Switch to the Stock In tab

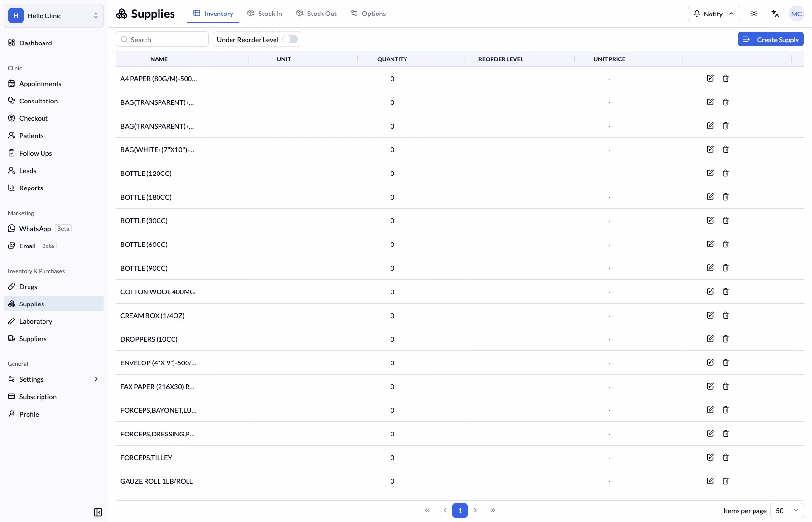coord(264,14)
